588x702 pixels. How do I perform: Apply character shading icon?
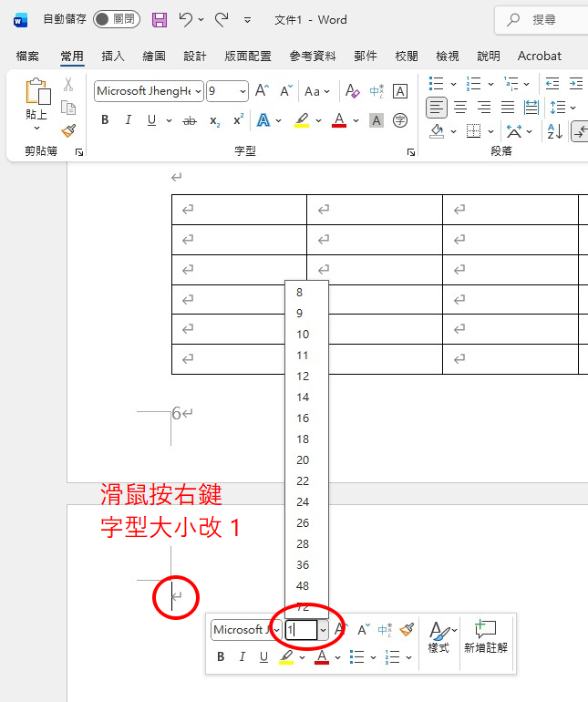377,120
